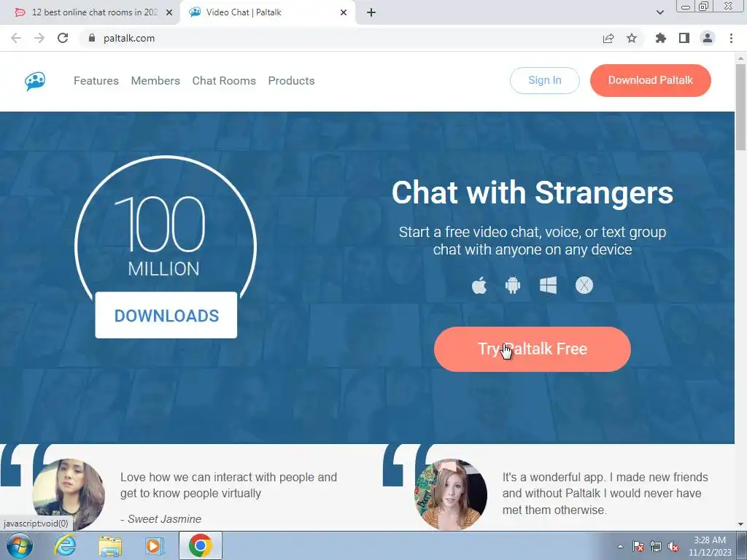The height and width of the screenshot is (560, 747).
Task: Click the scrollbar up arrow
Action: click(741, 58)
